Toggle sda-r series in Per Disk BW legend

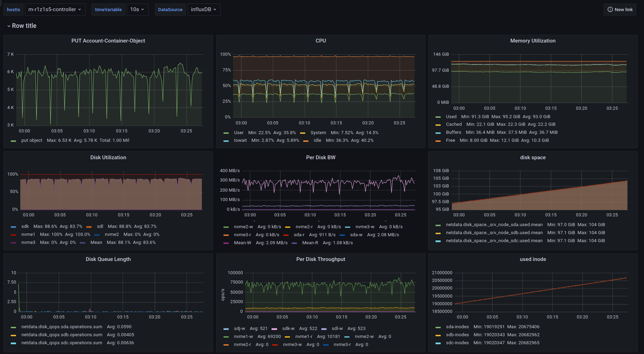tap(299, 235)
